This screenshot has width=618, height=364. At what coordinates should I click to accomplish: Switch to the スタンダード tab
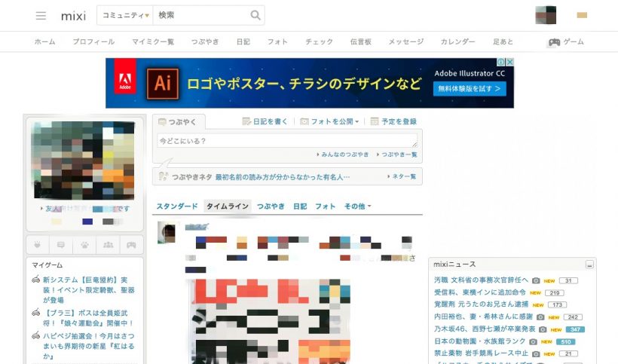pyautogui.click(x=177, y=206)
